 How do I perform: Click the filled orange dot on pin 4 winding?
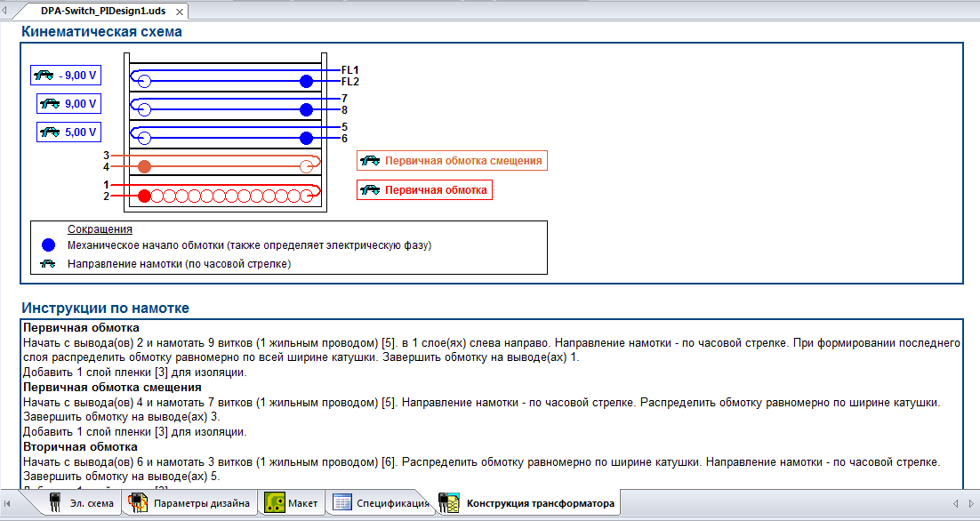pyautogui.click(x=144, y=167)
